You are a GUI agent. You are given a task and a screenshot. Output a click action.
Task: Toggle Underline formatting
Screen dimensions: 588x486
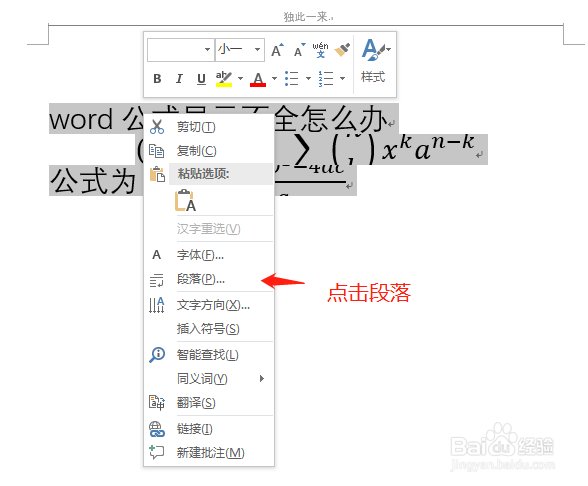(201, 79)
